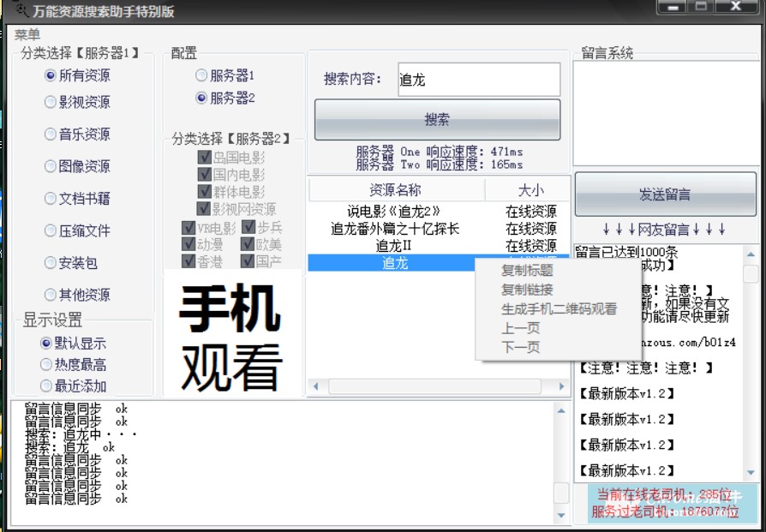
Task: Toggle the 岛国电影 checkbox
Action: [204, 158]
